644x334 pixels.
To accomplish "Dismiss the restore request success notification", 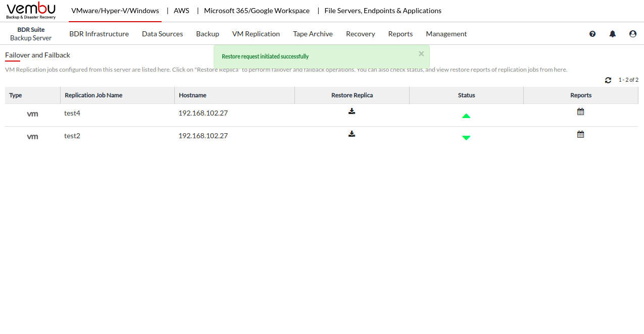I will tap(421, 53).
